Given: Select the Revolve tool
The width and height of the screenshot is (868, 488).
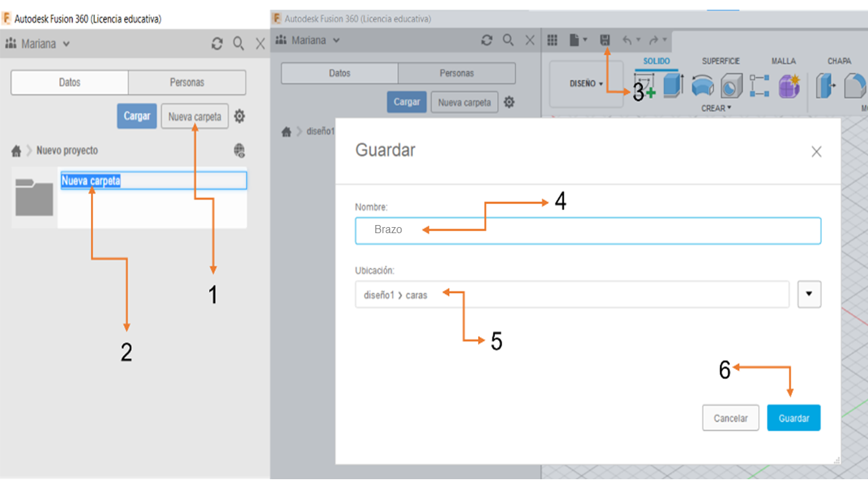Looking at the screenshot, I should tap(703, 86).
